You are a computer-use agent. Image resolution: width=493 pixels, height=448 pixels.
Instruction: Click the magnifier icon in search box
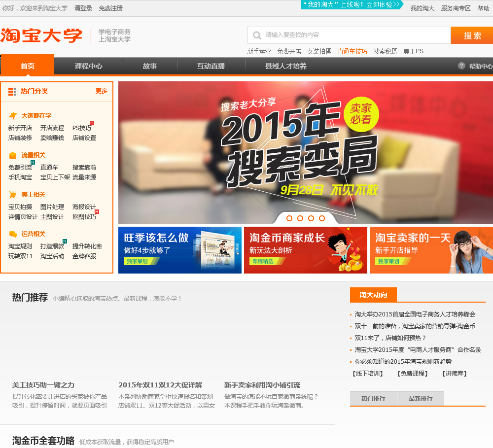257,35
